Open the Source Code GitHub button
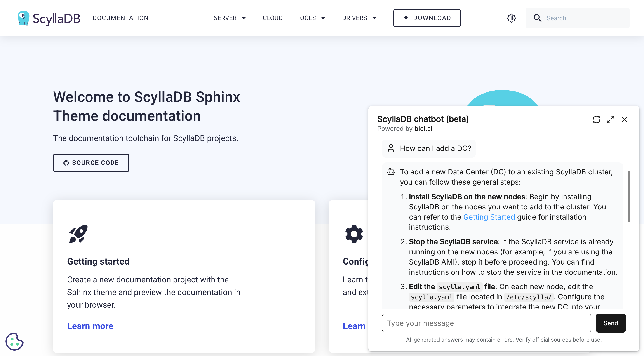Viewport: 644px width, 356px height. tap(91, 163)
